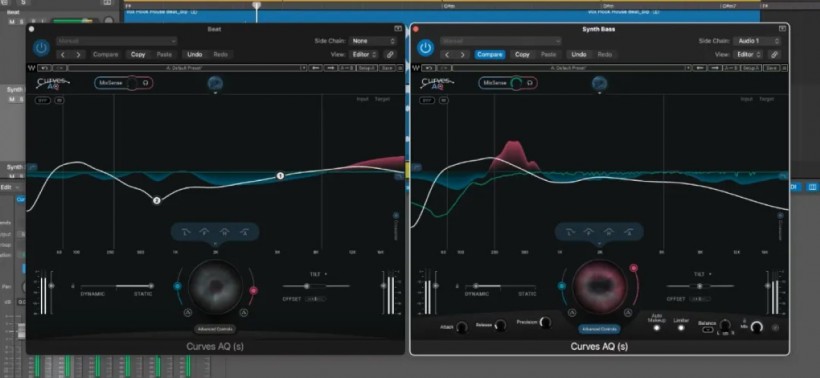Click the low shelf filter shape icon in Beat
The image size is (820, 378).
[186, 232]
